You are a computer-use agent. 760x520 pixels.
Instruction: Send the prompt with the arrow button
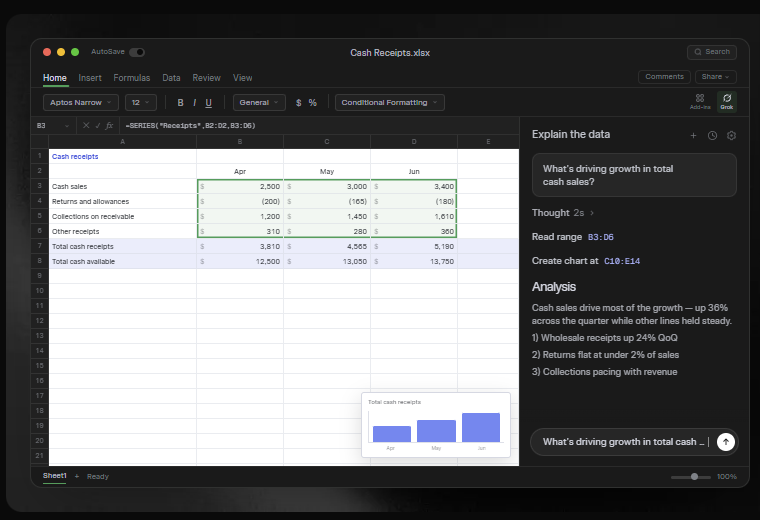tap(726, 441)
